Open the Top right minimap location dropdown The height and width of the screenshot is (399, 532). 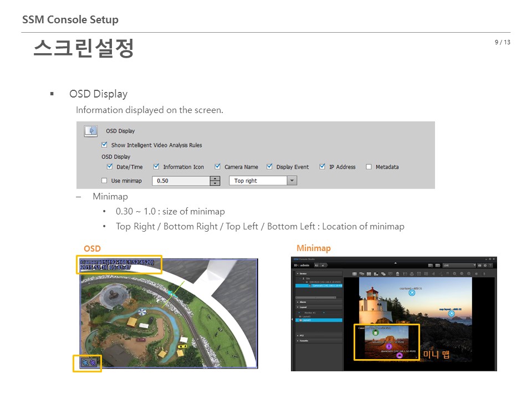pyautogui.click(x=263, y=181)
